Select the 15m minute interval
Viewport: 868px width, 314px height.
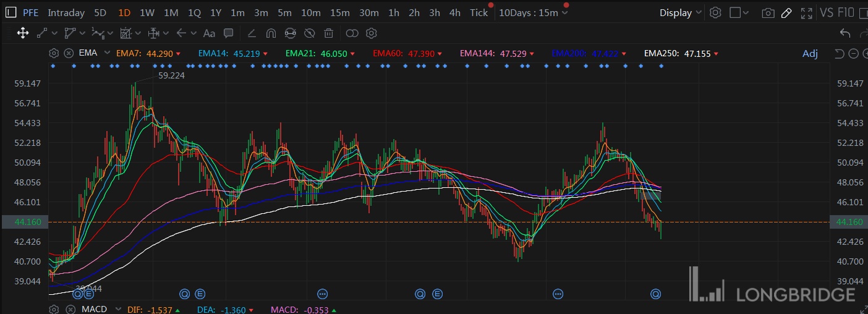[x=340, y=12]
